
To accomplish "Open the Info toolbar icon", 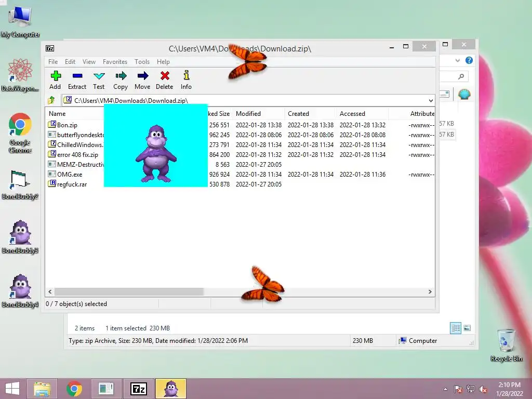I will (x=186, y=80).
